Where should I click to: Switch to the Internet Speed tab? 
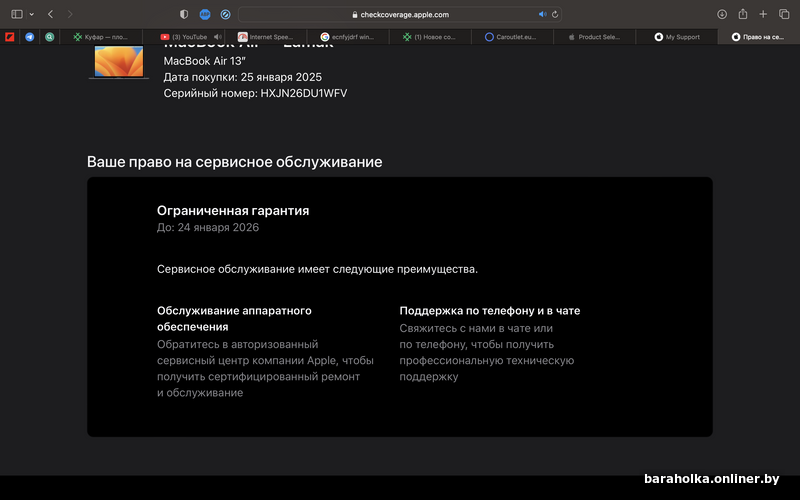(x=266, y=37)
